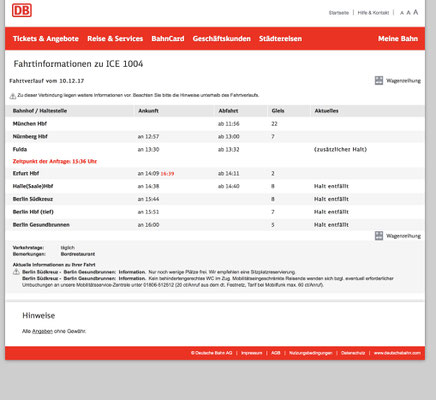Open Meine Bahn menu
This screenshot has height=400, width=436.
398,39
